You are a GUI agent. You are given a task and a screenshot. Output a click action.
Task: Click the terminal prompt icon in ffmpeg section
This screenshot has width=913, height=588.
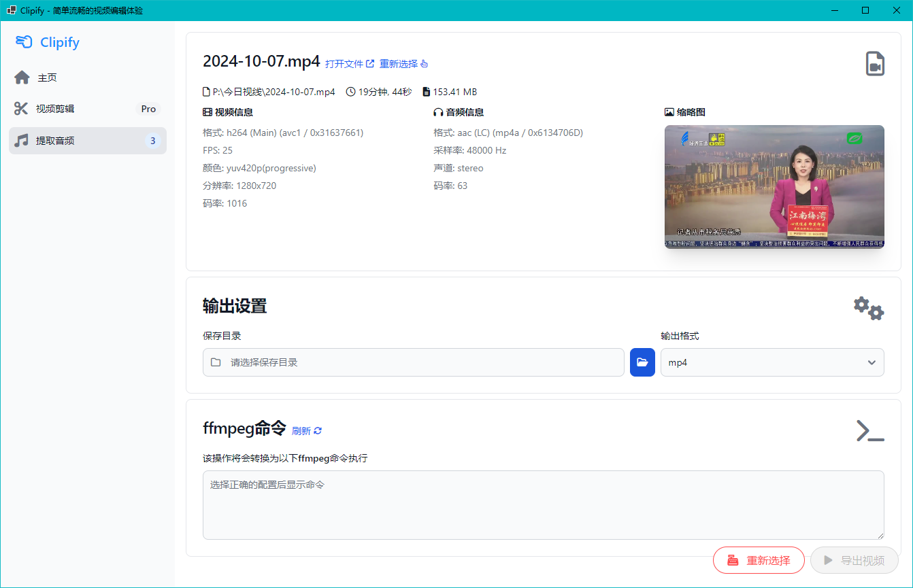pos(869,431)
